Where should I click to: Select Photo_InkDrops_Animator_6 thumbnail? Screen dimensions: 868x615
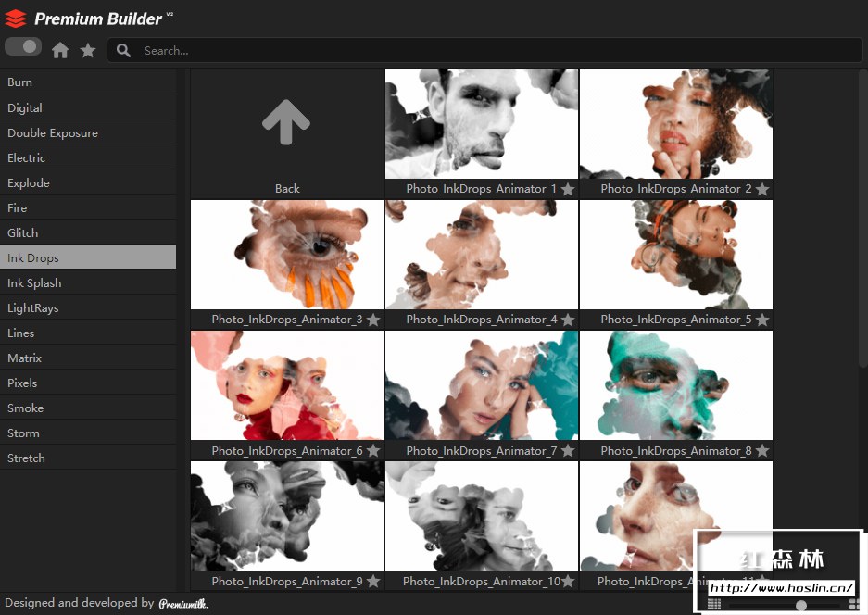287,385
